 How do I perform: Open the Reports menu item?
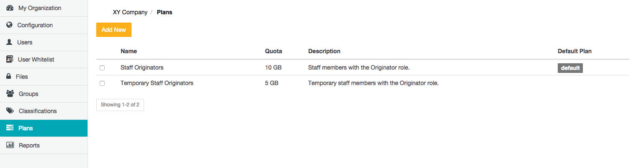pos(29,145)
